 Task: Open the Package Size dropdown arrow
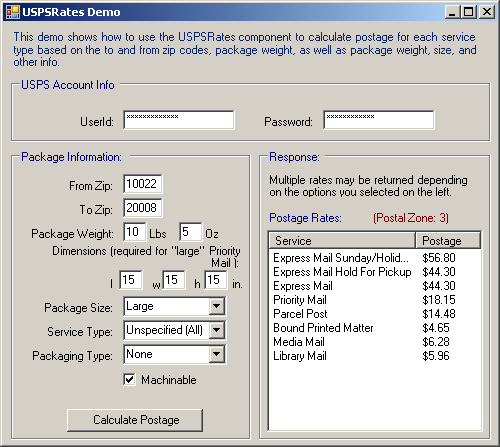pos(217,306)
